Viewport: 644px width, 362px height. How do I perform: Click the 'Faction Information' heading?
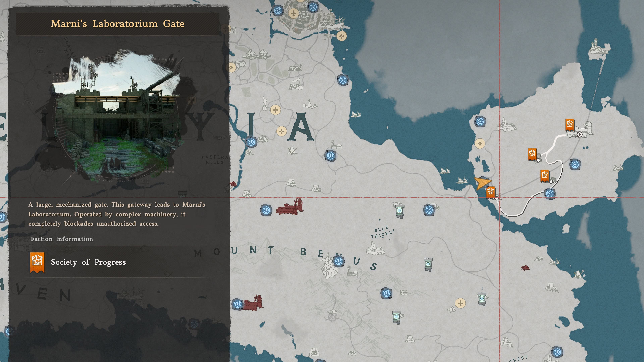coord(62,239)
